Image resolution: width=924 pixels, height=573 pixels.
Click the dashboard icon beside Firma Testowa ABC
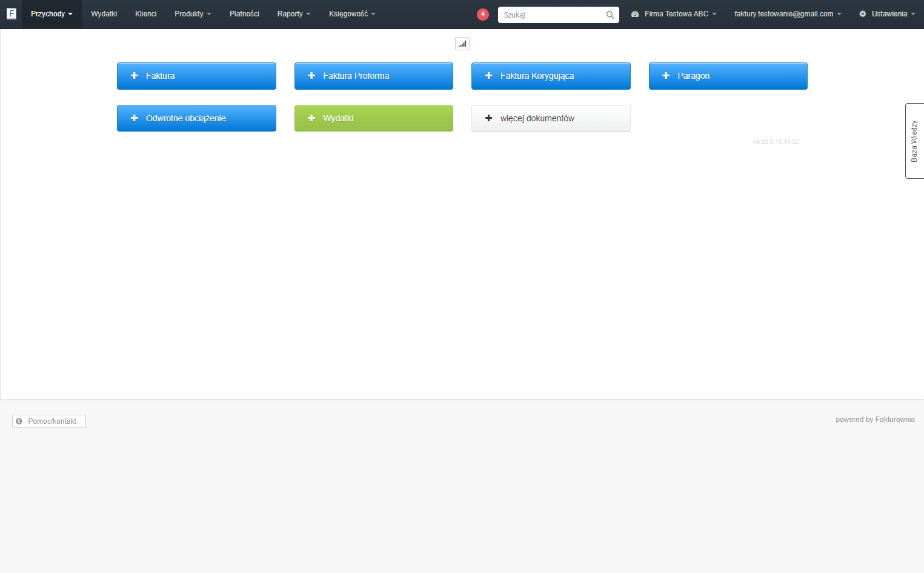[x=635, y=14]
